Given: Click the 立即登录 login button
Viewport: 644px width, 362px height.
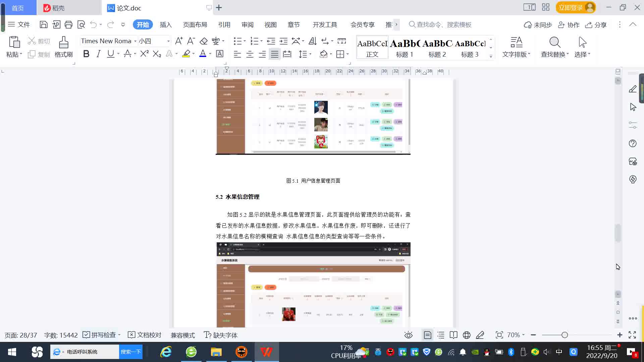Looking at the screenshot, I should click(570, 7).
